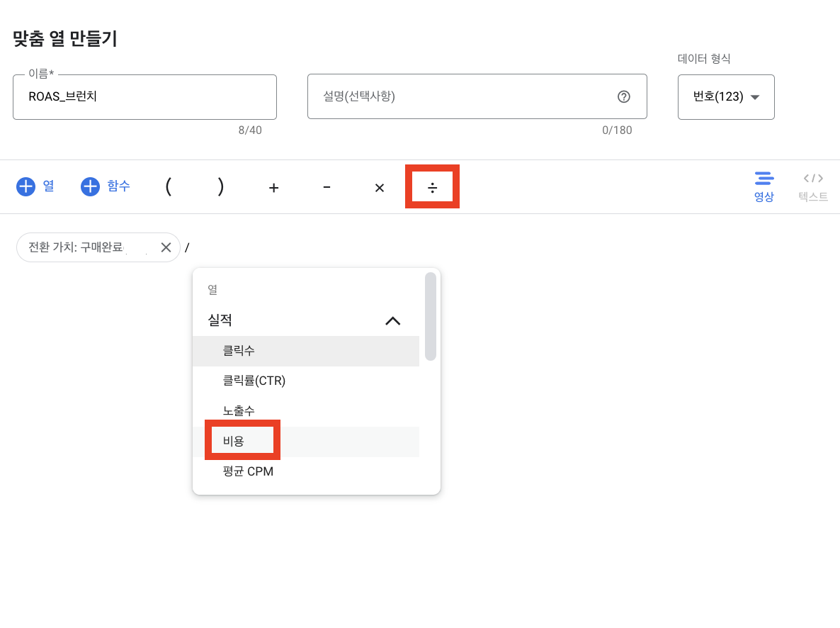Click the 설명(선택사항) description input field

point(460,96)
